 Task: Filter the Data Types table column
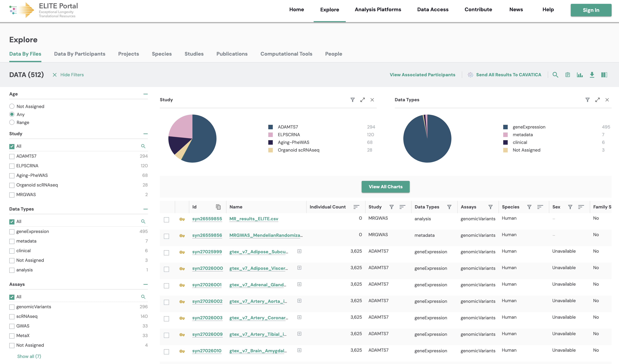449,207
